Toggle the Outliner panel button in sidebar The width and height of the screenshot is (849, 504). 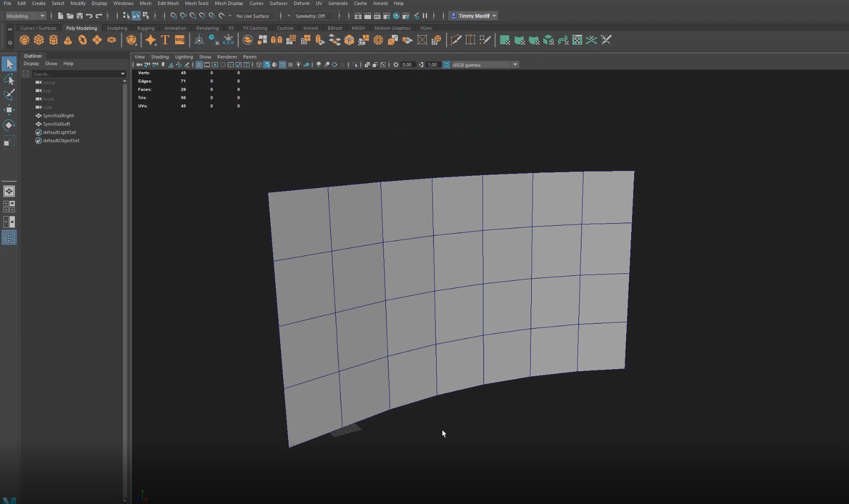point(9,238)
